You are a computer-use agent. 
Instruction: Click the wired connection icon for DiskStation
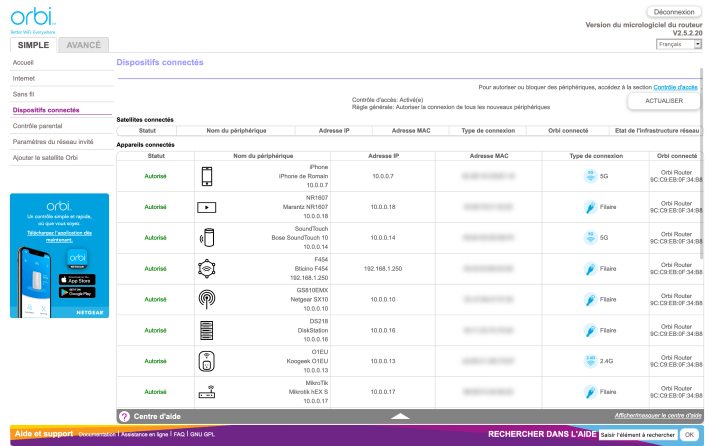click(590, 331)
